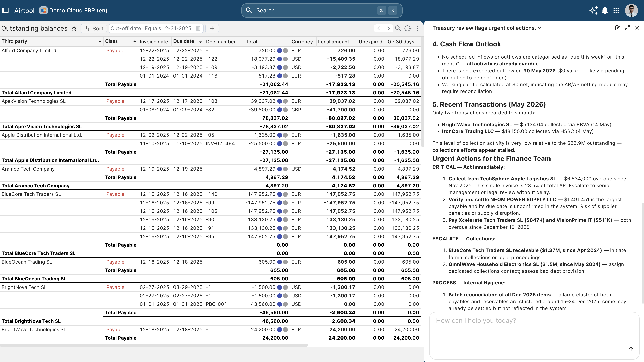Select BlueCore Tech Traders SL row

coord(211,194)
